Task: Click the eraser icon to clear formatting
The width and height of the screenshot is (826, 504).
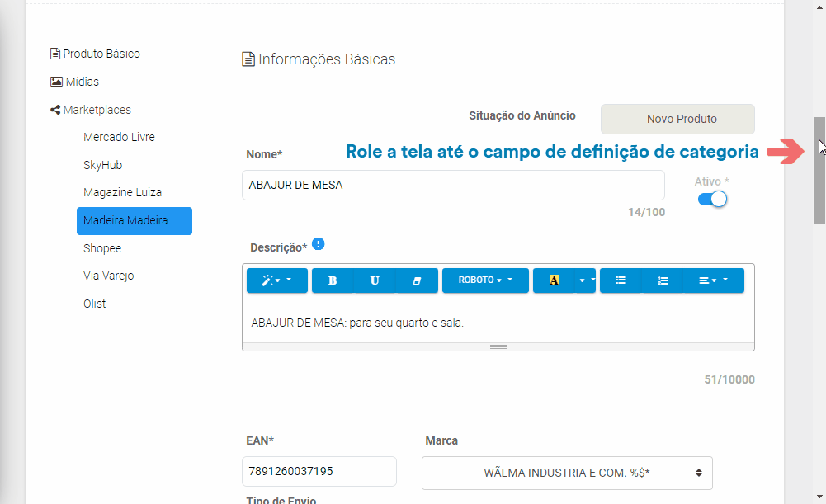Action: click(417, 280)
